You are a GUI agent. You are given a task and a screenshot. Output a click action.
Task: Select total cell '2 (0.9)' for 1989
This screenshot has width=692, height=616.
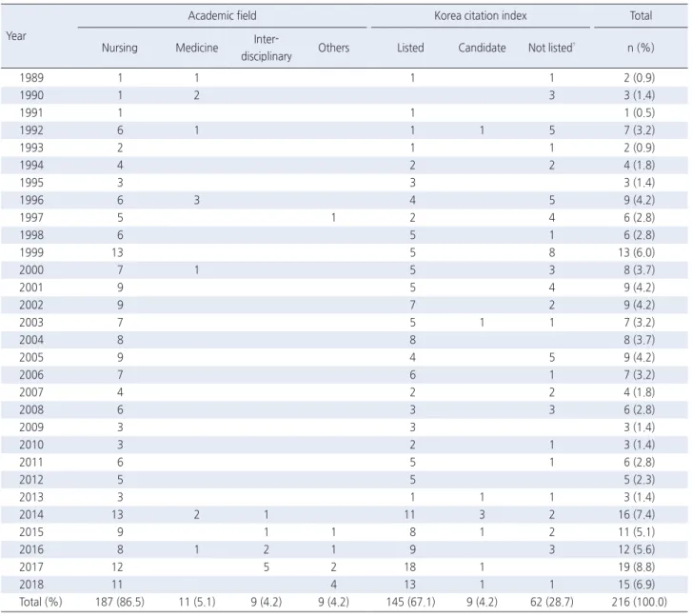(639, 78)
